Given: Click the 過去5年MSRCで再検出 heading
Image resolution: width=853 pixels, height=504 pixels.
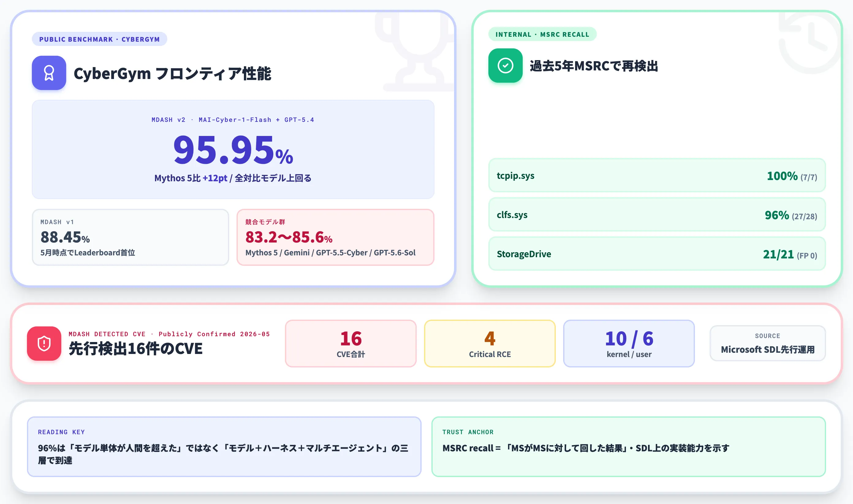Looking at the screenshot, I should (x=594, y=66).
